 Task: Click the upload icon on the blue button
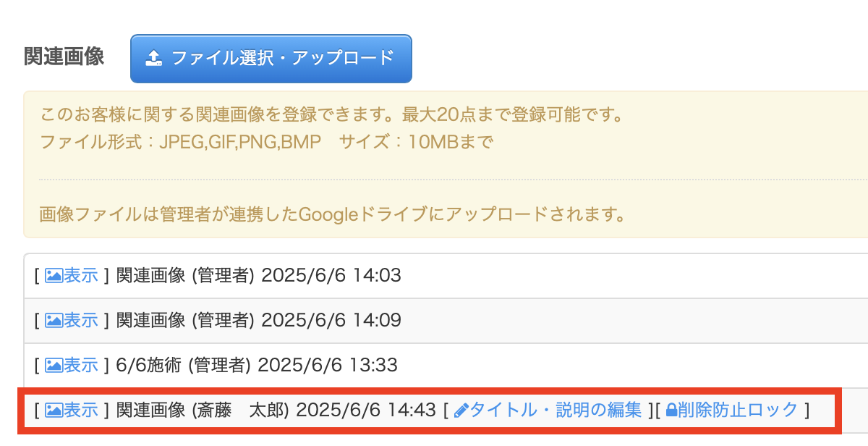coord(153,58)
